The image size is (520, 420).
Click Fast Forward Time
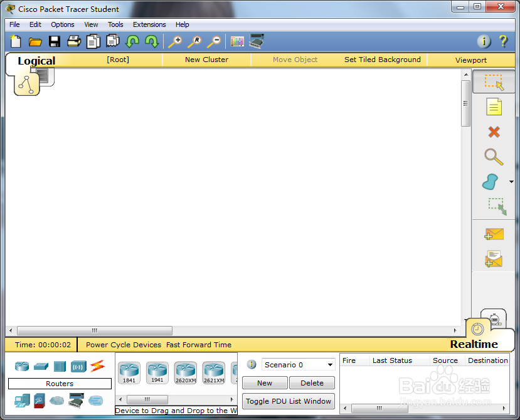pyautogui.click(x=199, y=345)
